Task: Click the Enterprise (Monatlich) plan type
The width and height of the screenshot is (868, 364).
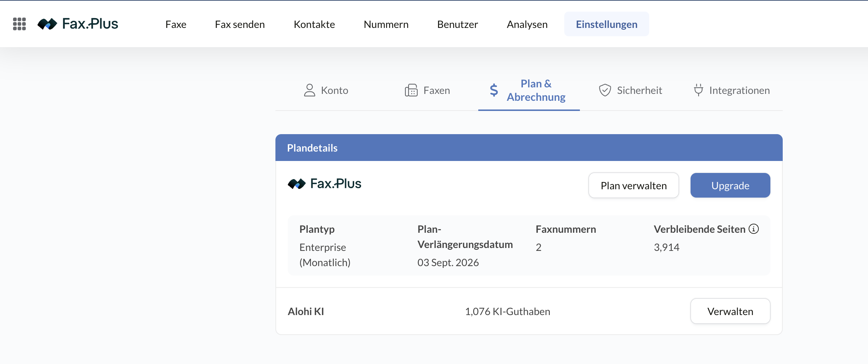Action: coord(325,255)
